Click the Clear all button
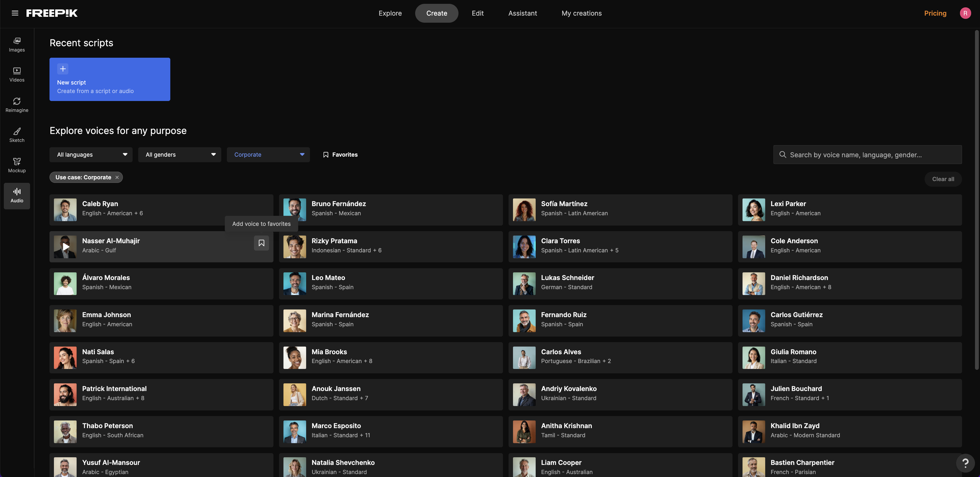The image size is (980, 477). click(x=943, y=179)
